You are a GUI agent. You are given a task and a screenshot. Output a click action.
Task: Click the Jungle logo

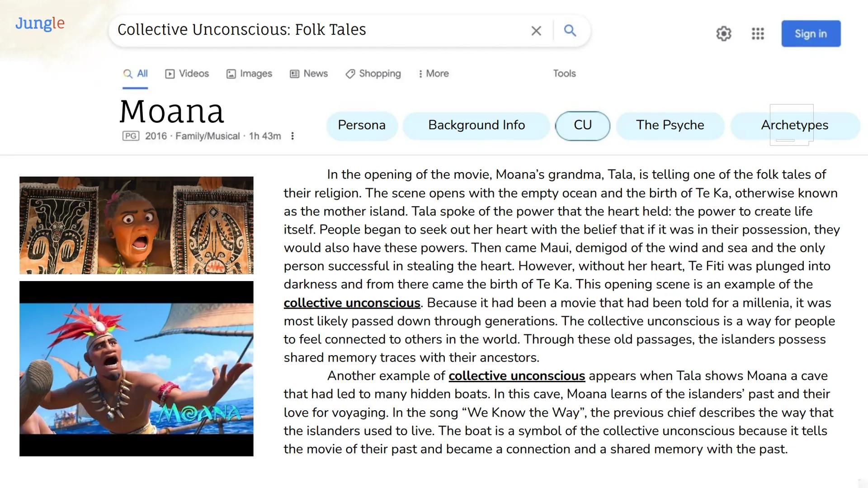(39, 24)
